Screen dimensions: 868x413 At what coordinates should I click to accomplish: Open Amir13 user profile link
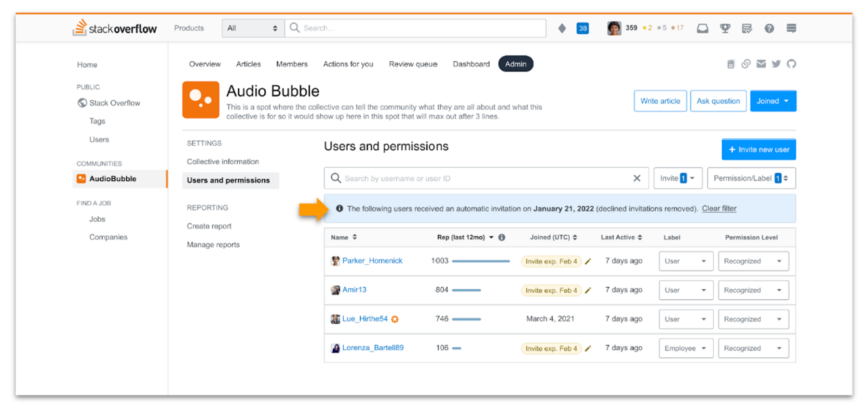pos(354,290)
